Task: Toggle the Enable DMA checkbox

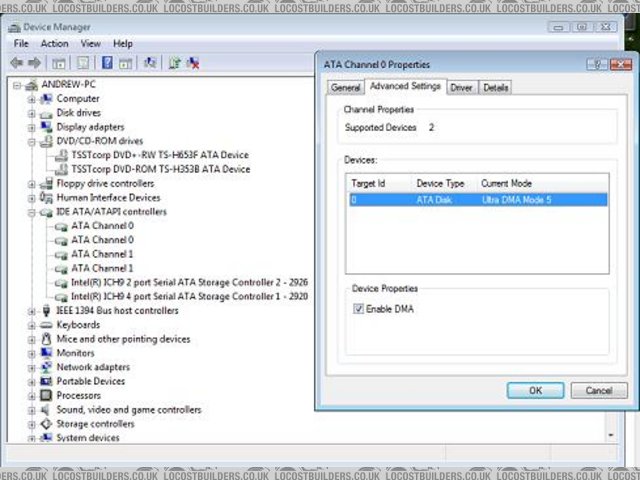Action: click(358, 309)
